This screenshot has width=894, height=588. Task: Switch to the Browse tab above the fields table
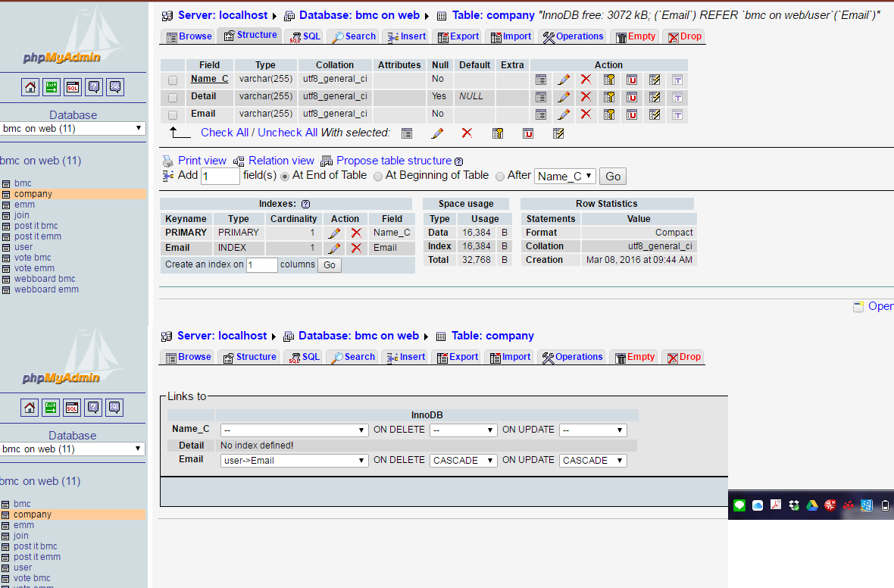tap(189, 36)
